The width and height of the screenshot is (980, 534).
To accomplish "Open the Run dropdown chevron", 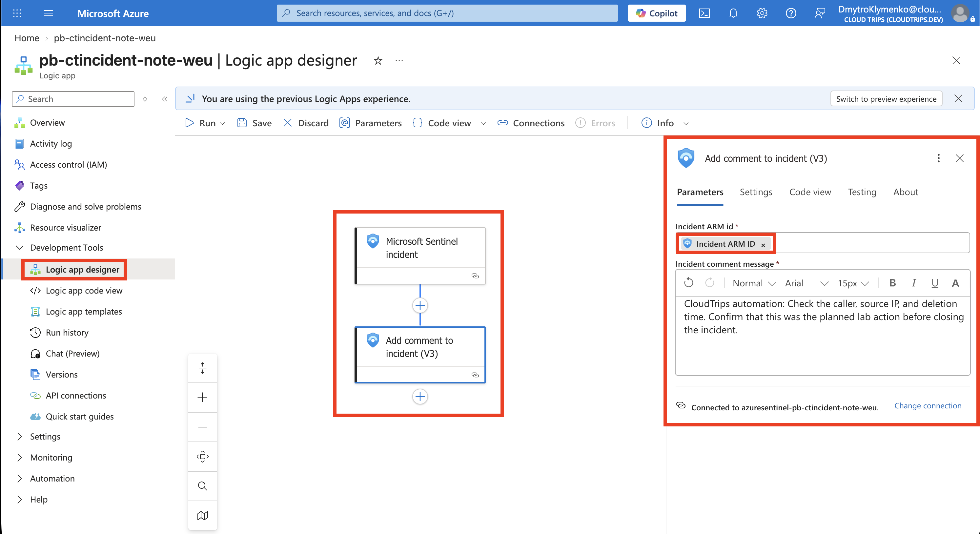I will click(223, 123).
